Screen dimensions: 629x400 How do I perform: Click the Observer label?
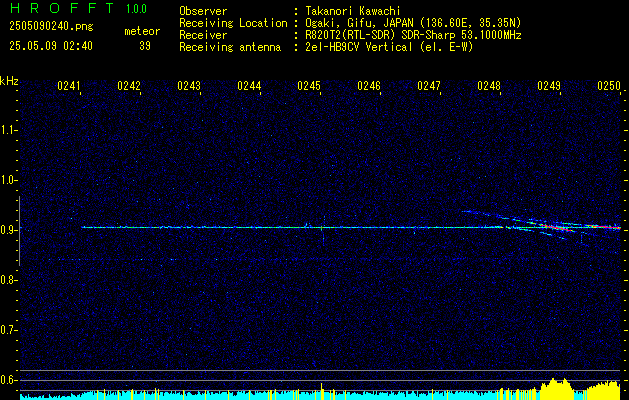pyautogui.click(x=203, y=11)
